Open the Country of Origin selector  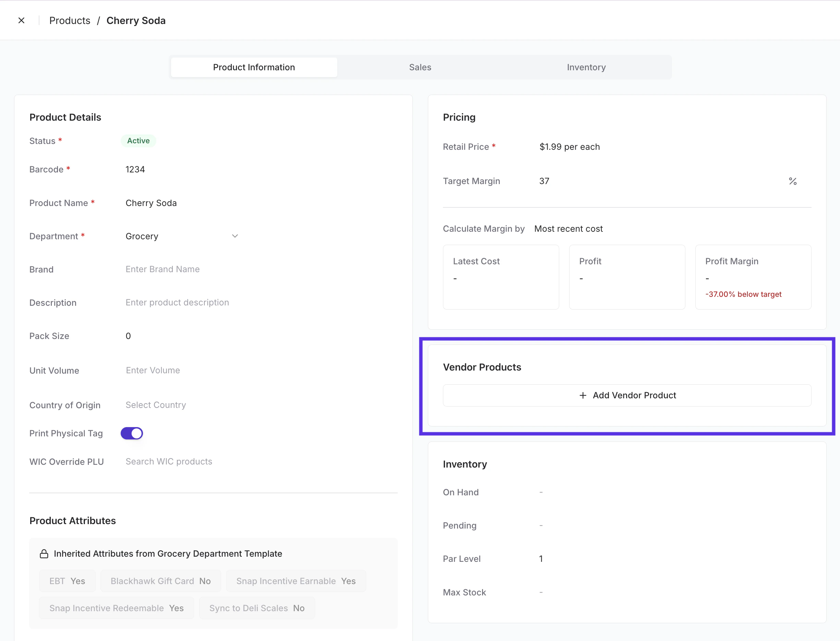click(x=156, y=405)
